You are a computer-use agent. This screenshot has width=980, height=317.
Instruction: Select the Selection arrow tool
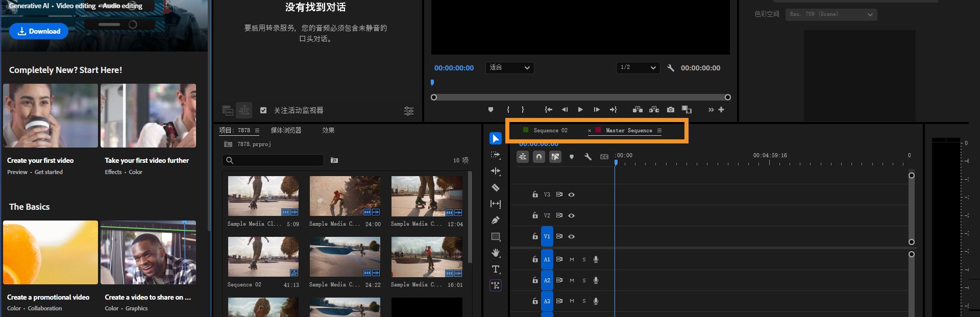coord(495,138)
